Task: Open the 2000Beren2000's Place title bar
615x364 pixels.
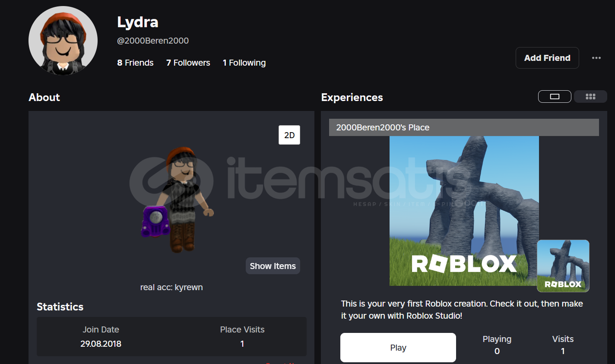Action: (x=464, y=127)
